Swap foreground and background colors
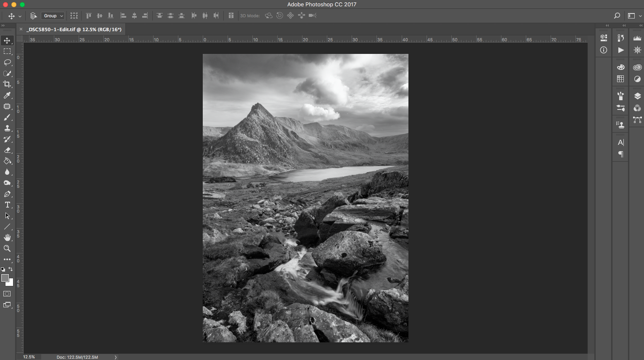 11,269
